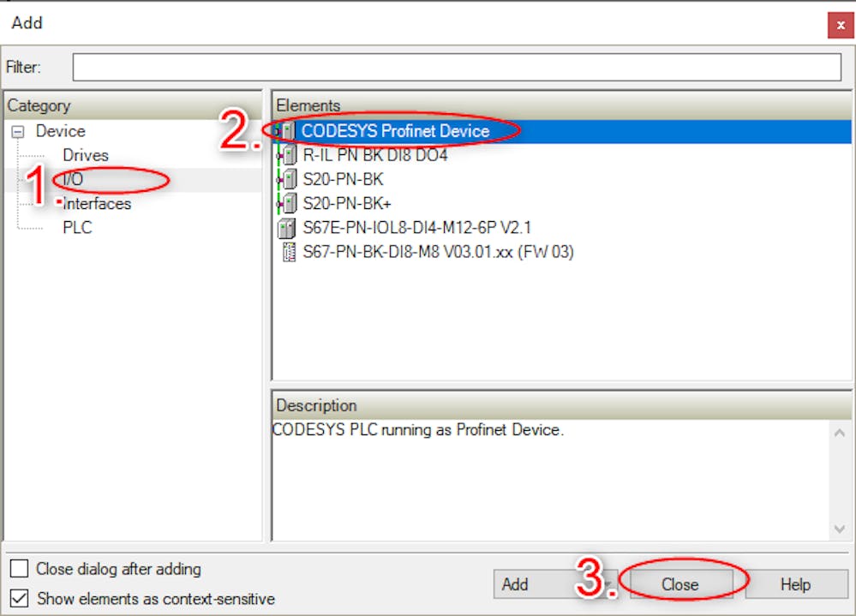Click the Description scrollbar up arrow
The image size is (856, 616).
840,433
